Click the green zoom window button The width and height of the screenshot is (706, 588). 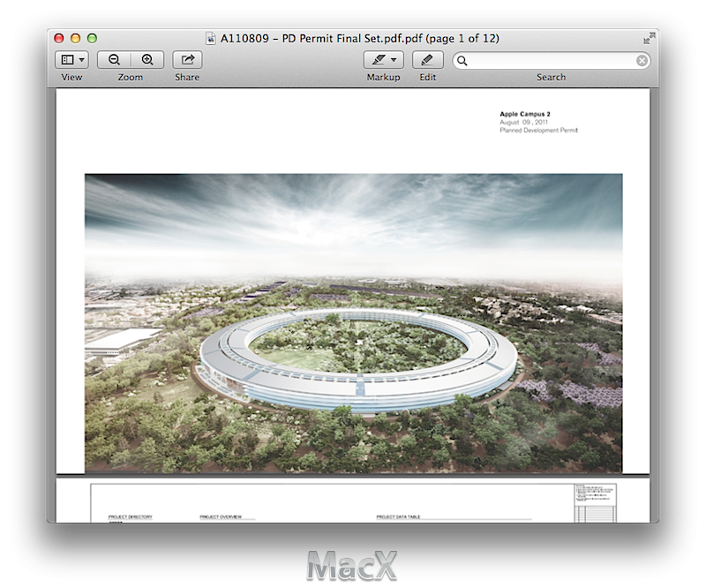[x=92, y=39]
